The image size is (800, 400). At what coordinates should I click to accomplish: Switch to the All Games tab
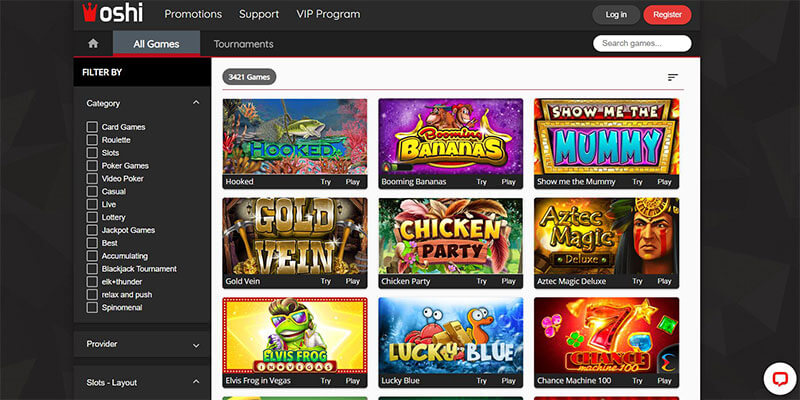point(156,44)
